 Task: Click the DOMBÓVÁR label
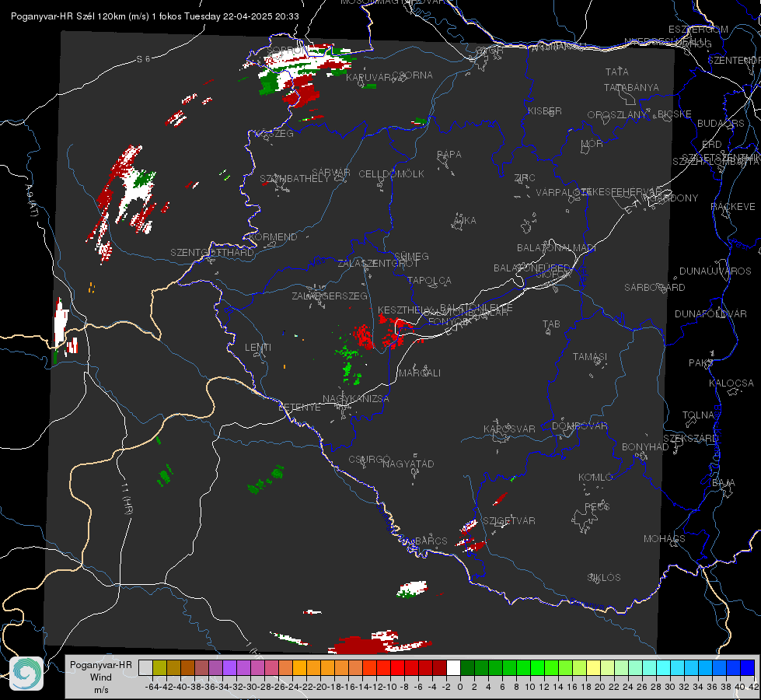point(580,426)
